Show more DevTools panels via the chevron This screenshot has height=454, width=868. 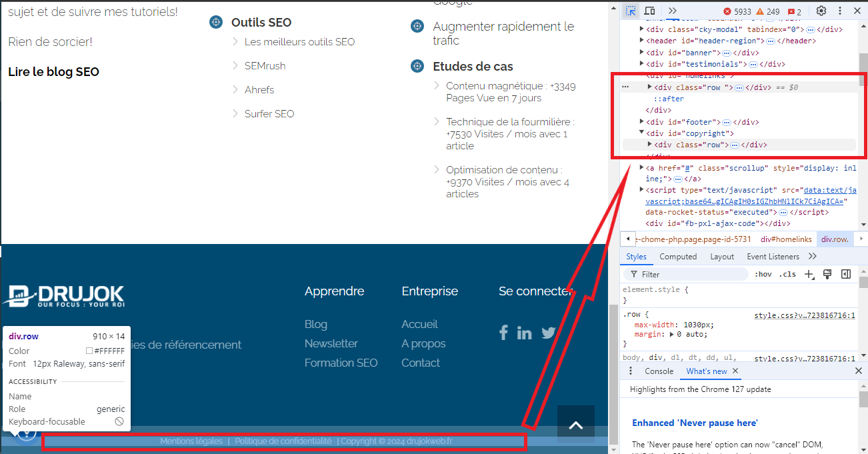672,11
